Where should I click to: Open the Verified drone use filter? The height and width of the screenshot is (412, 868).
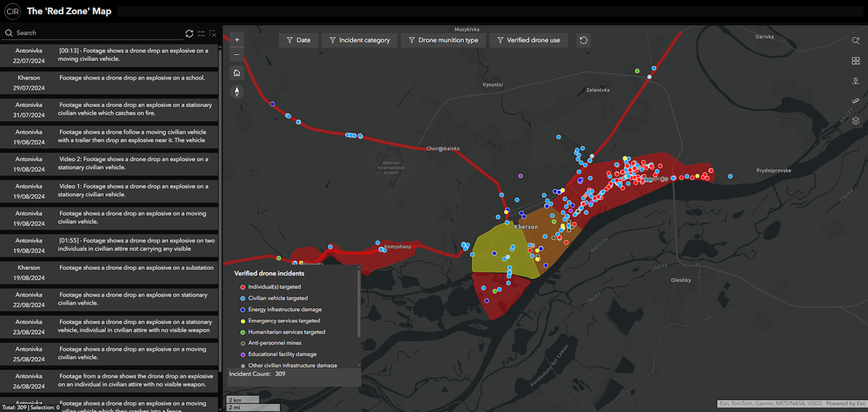(528, 40)
